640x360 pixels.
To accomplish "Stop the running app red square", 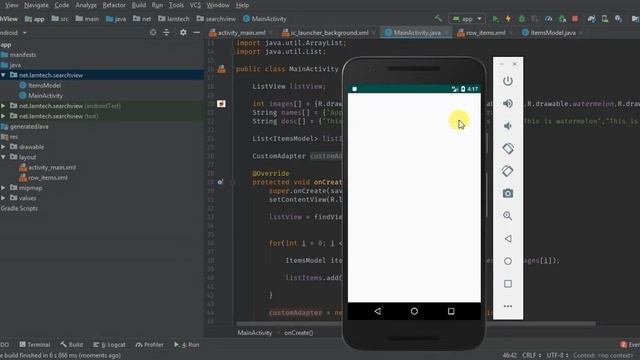I will [575, 19].
